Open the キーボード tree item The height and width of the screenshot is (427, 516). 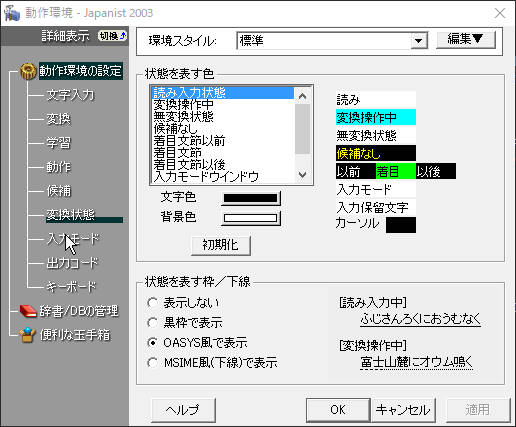(71, 287)
